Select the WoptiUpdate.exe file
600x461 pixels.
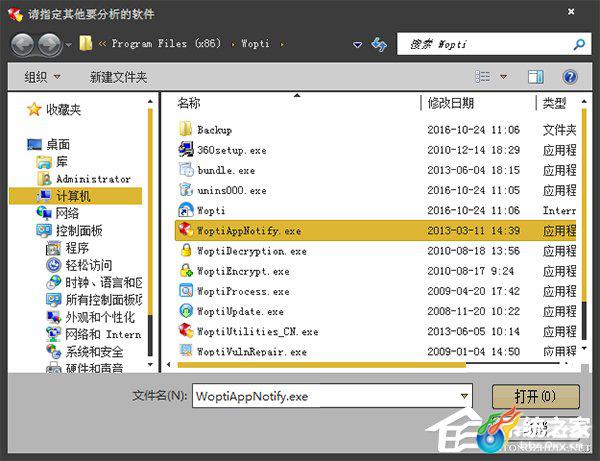240,312
